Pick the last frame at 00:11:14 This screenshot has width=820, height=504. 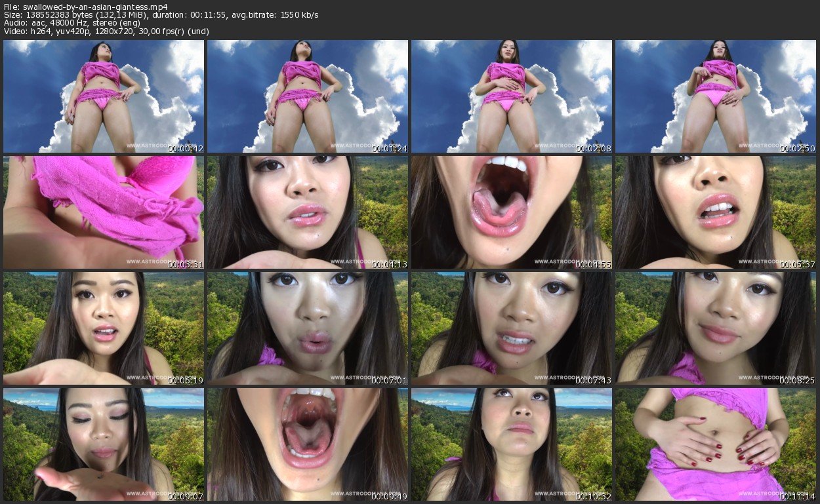pyautogui.click(x=716, y=444)
